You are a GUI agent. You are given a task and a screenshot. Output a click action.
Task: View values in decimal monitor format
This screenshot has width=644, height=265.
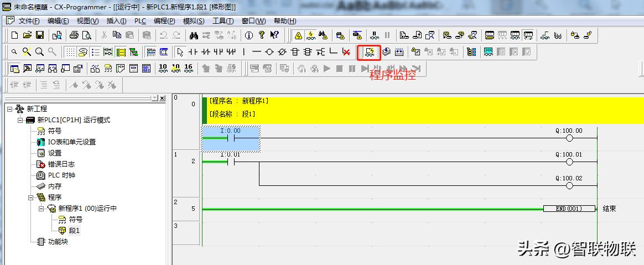[163, 69]
